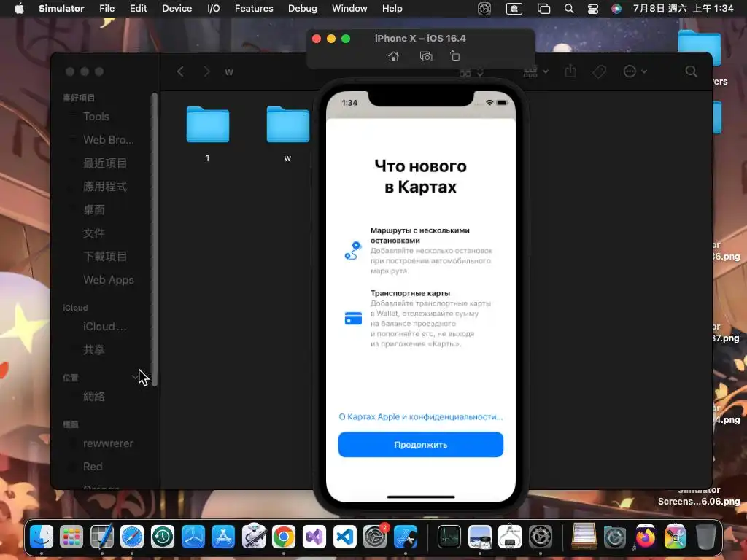The height and width of the screenshot is (560, 747).
Task: Activate Siri from the menu bar
Action: point(616,9)
